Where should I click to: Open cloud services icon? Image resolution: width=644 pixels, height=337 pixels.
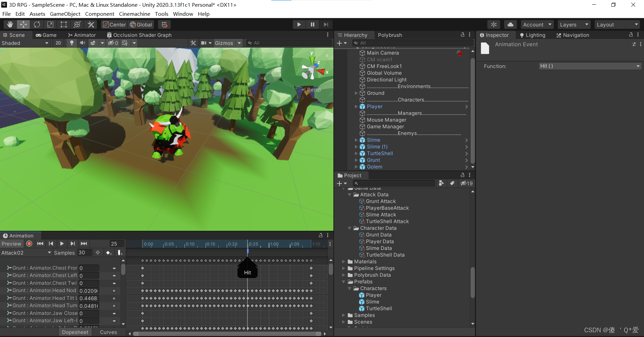click(x=510, y=24)
